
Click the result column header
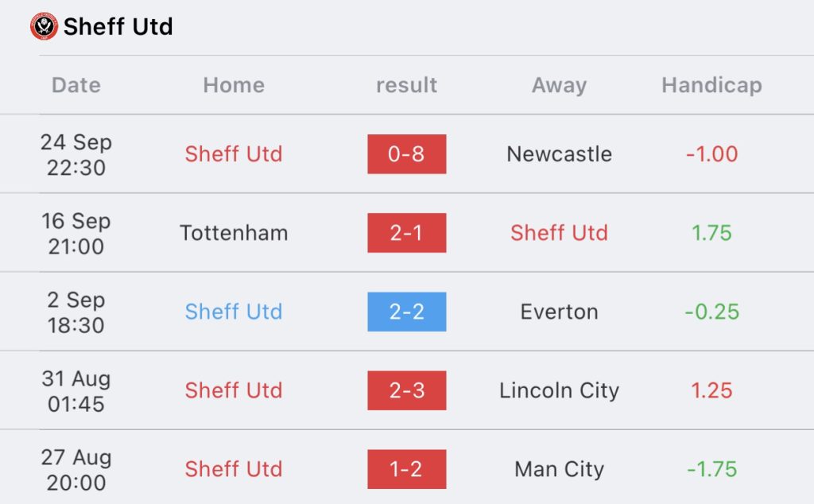click(406, 85)
